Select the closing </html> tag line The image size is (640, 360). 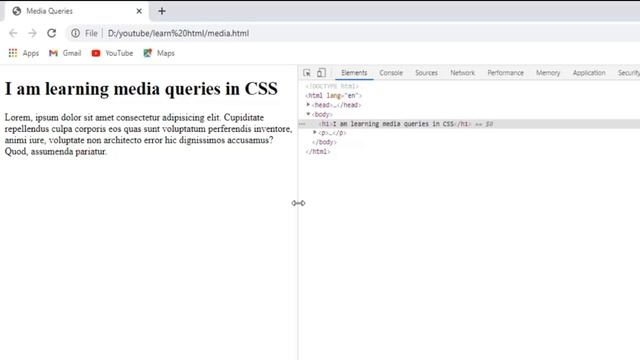[x=318, y=151]
